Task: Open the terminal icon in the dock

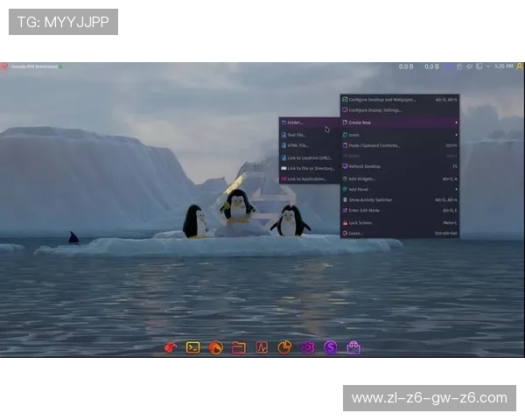Action: click(x=192, y=347)
